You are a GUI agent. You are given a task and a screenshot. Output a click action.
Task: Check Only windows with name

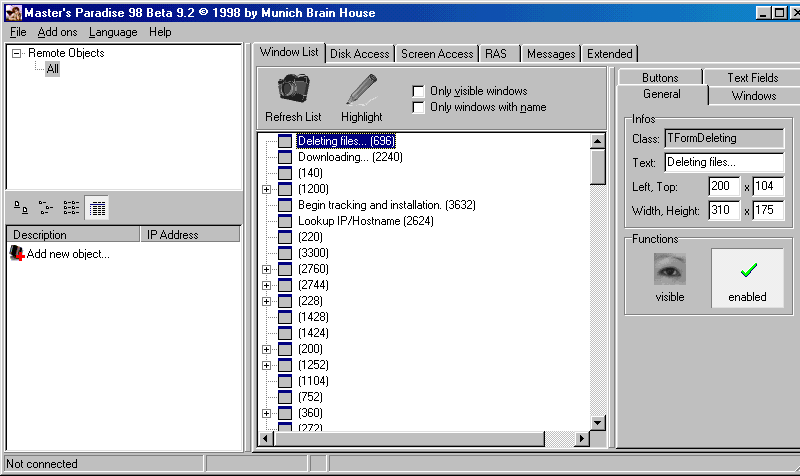(419, 107)
